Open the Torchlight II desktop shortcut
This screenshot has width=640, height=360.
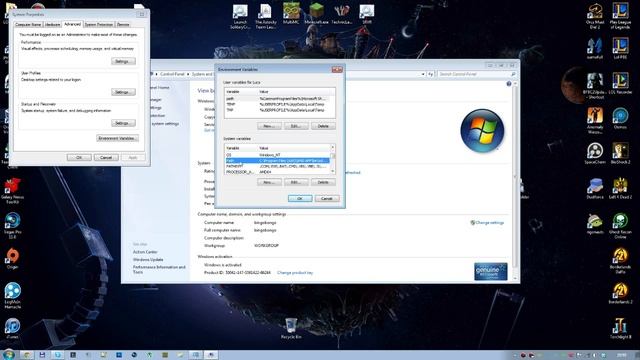pos(620,329)
